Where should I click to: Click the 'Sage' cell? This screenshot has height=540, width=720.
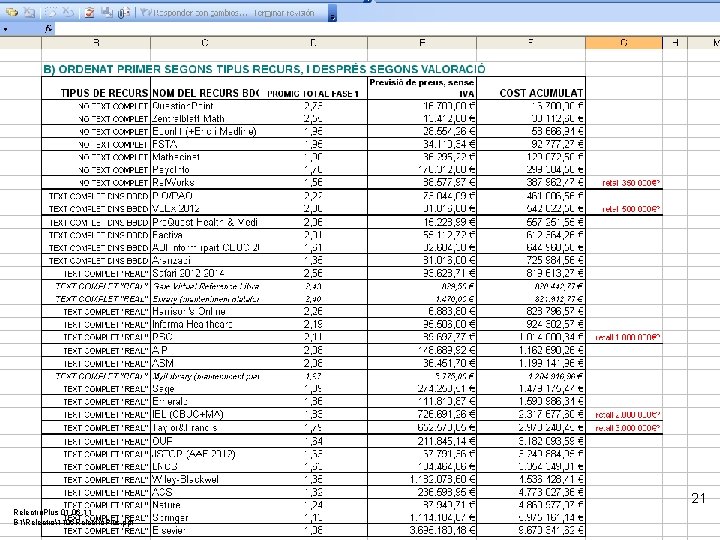coord(205,388)
